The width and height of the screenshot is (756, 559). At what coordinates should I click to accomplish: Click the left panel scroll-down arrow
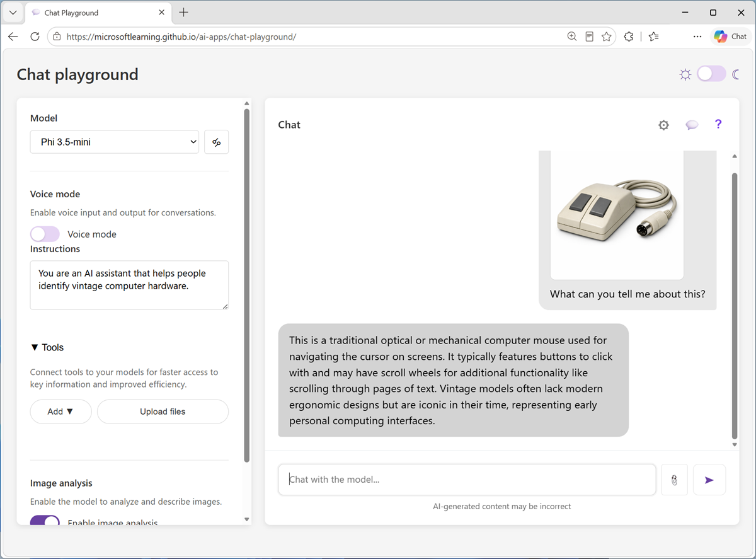(246, 519)
